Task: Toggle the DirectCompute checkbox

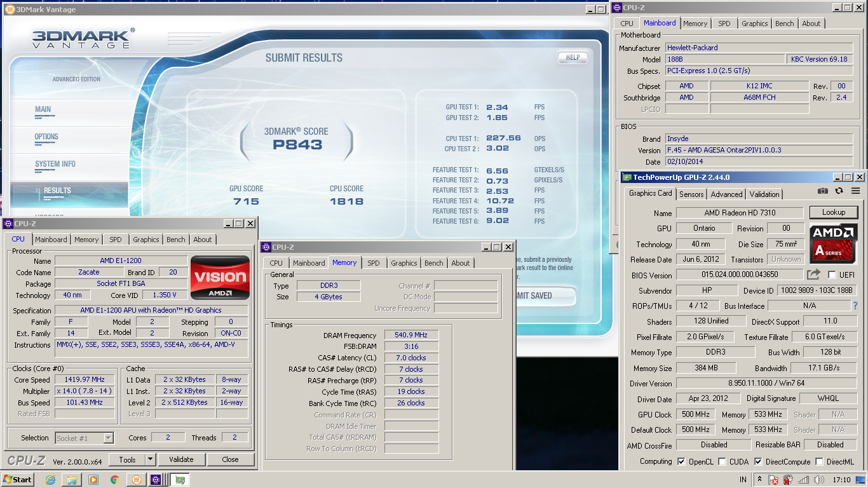Action: 758,462
